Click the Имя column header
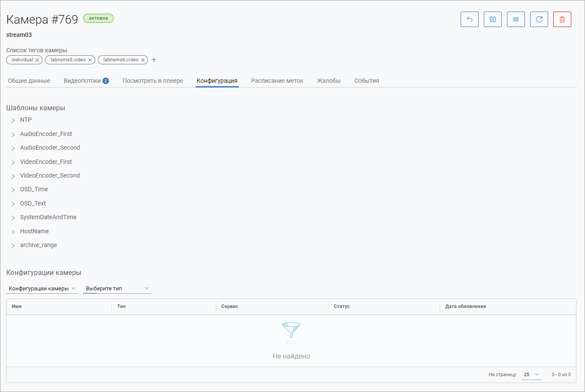Screen dimensions: 585x392 (17, 307)
